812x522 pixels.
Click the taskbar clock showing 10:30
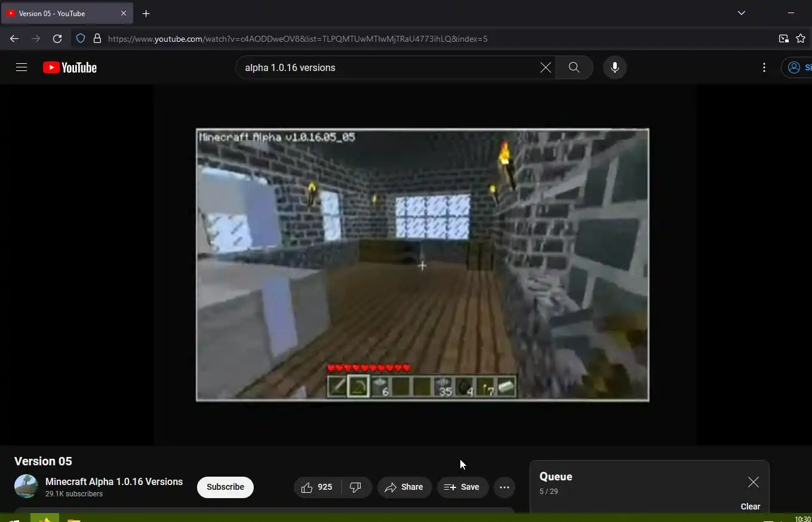pyautogui.click(x=802, y=519)
